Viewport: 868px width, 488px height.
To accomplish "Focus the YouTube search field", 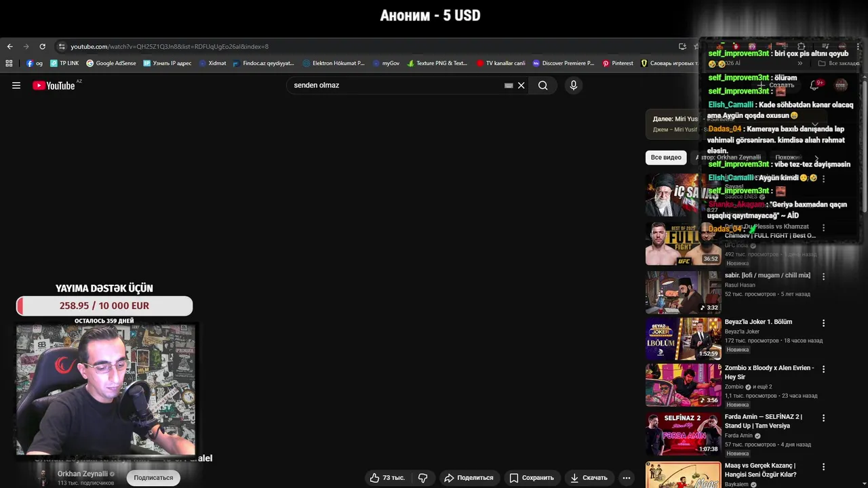I will click(397, 85).
